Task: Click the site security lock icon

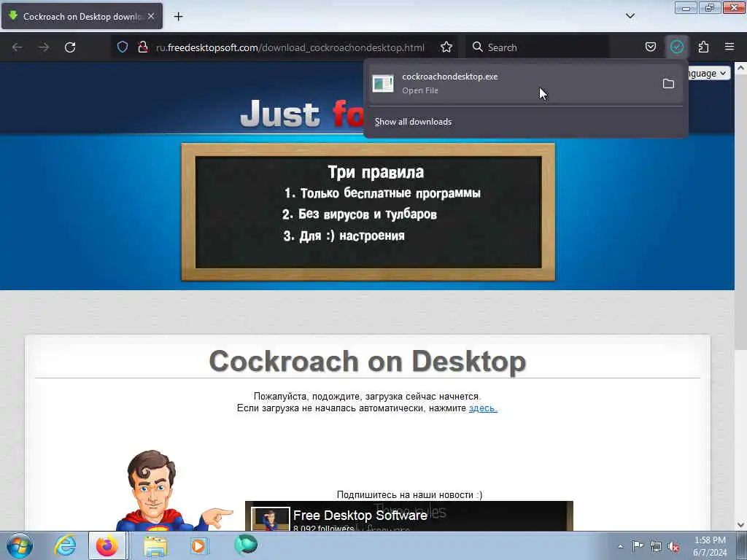Action: [142, 47]
